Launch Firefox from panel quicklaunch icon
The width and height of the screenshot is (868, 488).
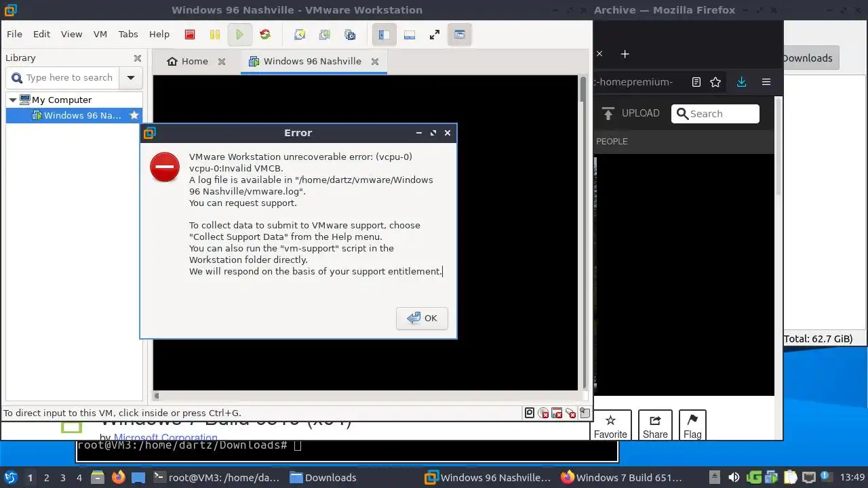(x=118, y=477)
